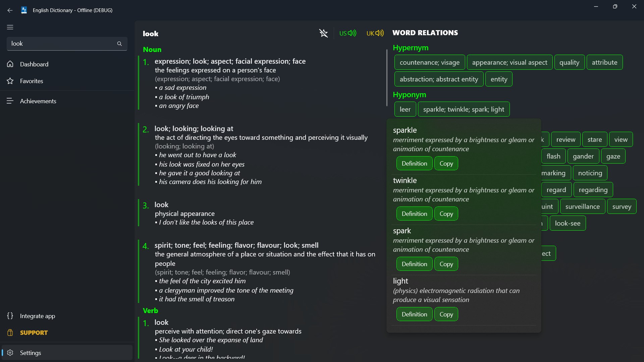The image size is (644, 362).
Task: Open Integrate app via the braces icon
Action: tap(37, 316)
